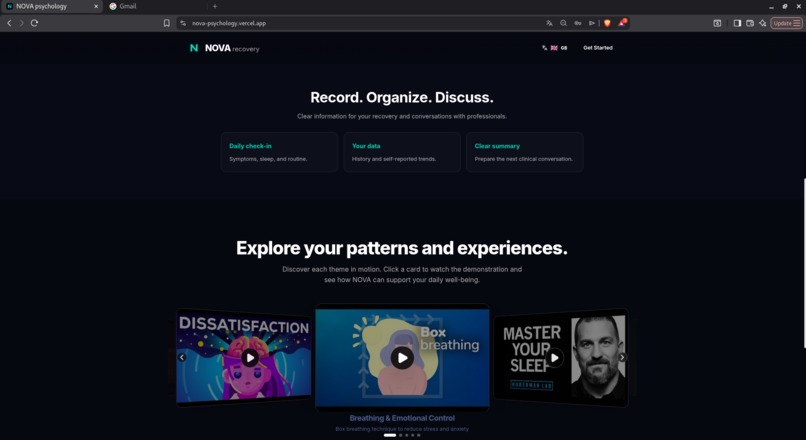
Task: Open a new tab with plus button
Action: [215, 6]
